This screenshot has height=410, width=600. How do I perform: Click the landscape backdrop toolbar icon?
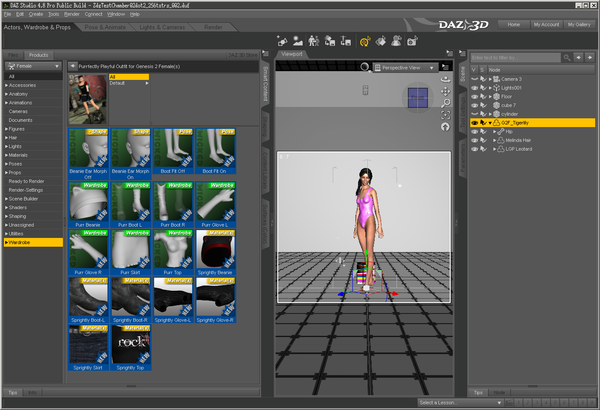(298, 41)
